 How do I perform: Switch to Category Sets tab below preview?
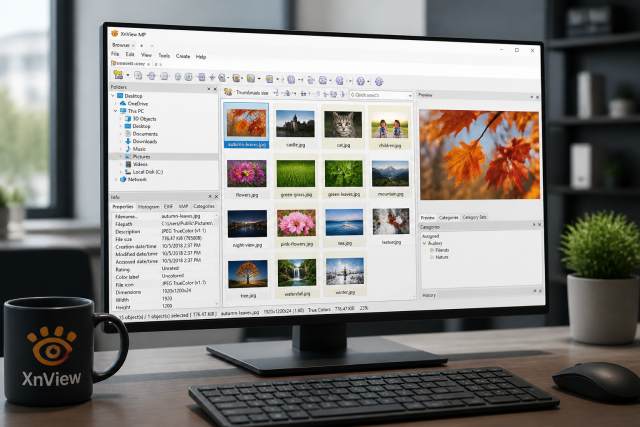click(474, 217)
